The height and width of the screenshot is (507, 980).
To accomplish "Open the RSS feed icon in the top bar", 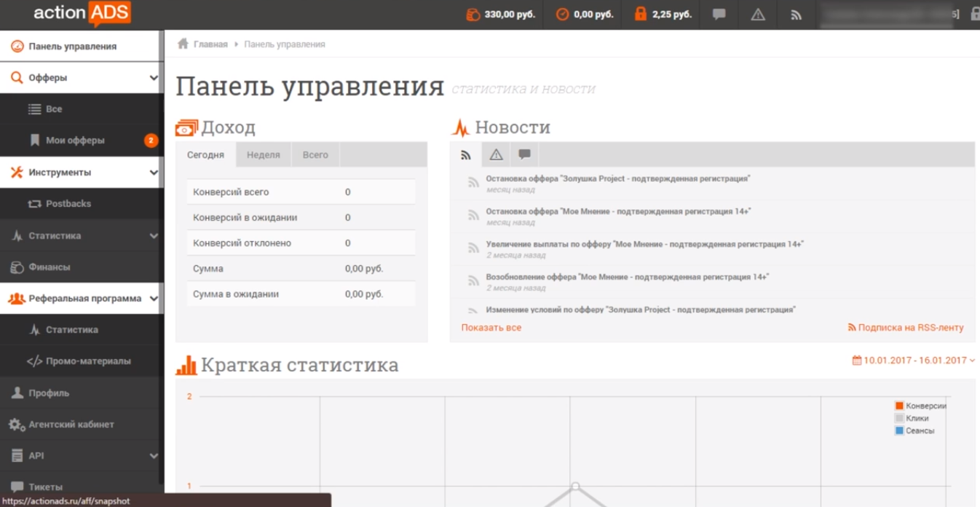I will (796, 15).
